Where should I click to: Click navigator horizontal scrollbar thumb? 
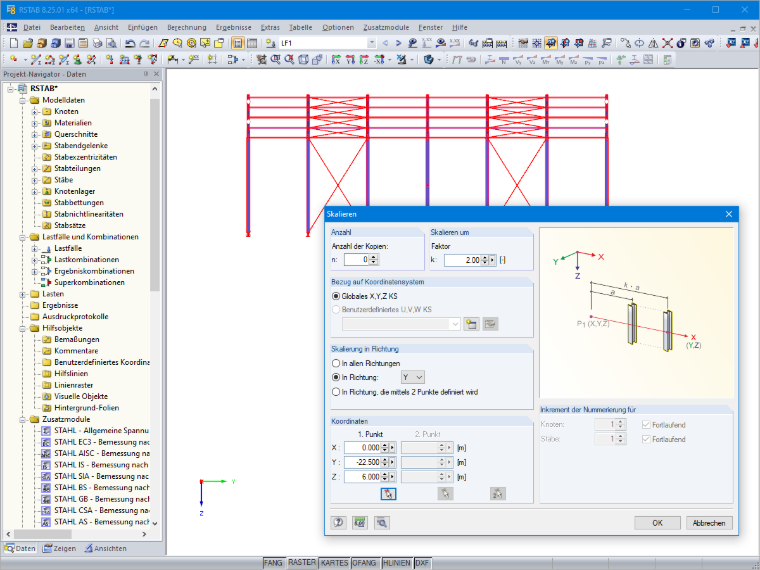point(43,534)
